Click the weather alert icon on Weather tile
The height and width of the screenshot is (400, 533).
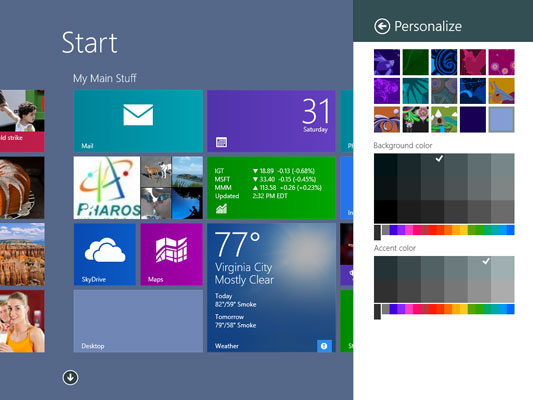coord(324,346)
